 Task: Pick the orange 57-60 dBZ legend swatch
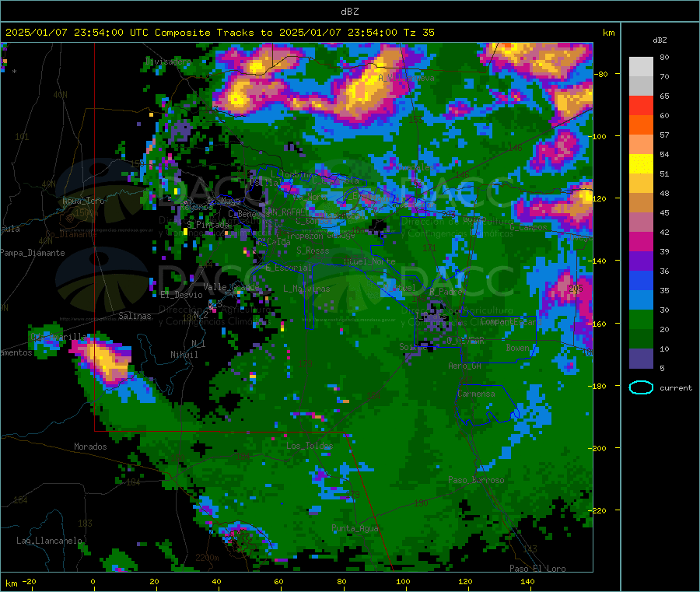coord(641,125)
